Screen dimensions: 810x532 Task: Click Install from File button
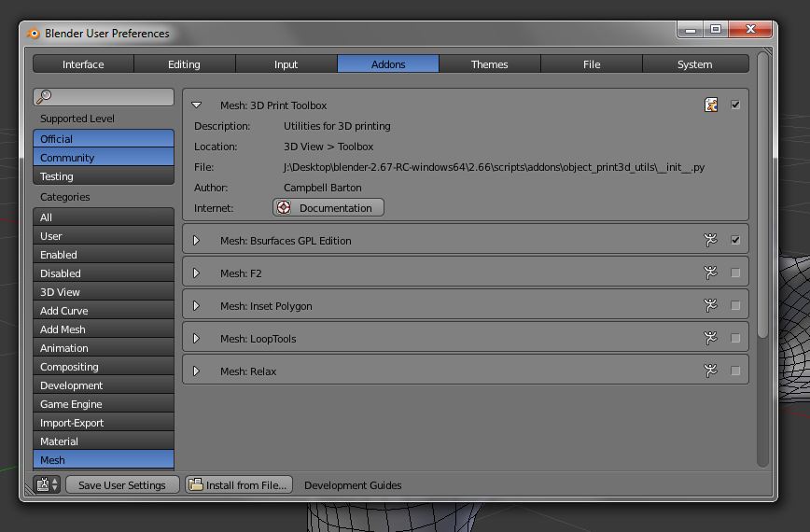click(x=239, y=485)
